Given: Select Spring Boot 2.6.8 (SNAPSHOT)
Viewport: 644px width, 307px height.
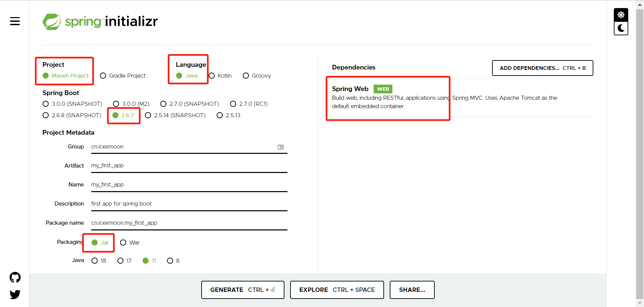Looking at the screenshot, I should [x=72, y=115].
